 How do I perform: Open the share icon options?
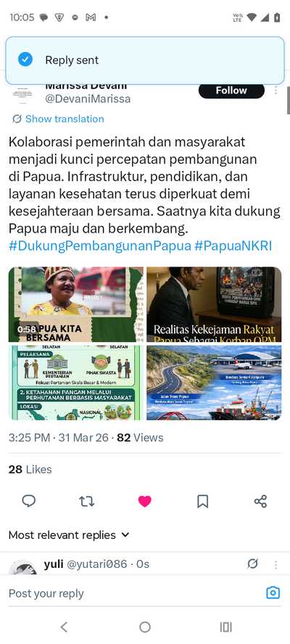(260, 501)
